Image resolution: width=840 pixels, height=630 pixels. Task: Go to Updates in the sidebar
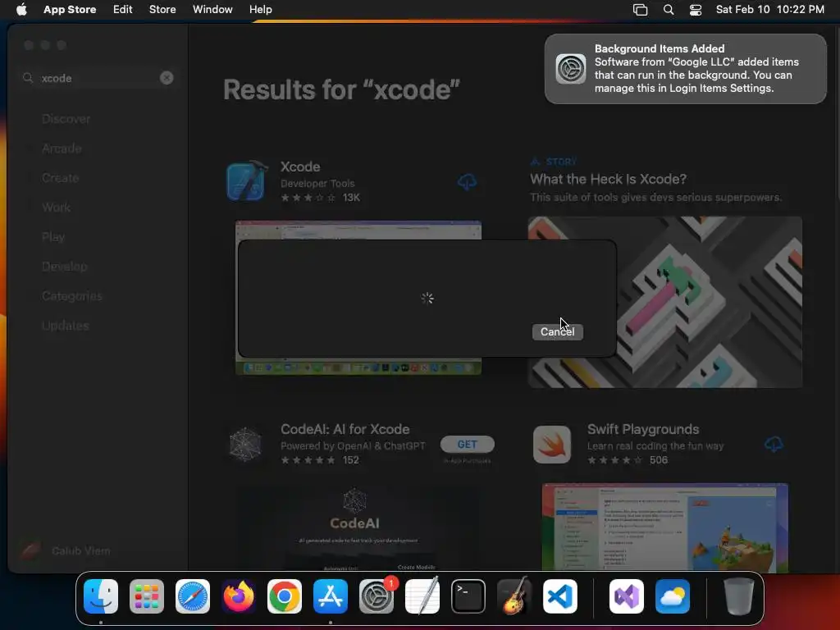pos(66,325)
